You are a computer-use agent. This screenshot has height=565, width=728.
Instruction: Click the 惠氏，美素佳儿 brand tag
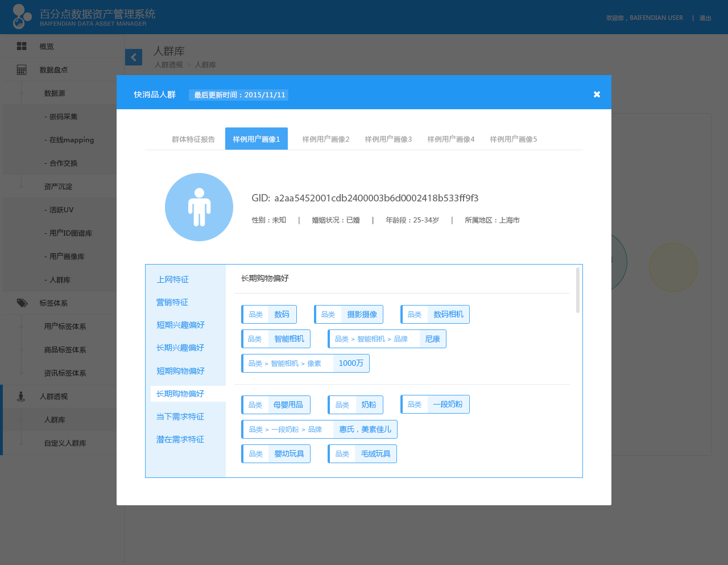click(319, 430)
